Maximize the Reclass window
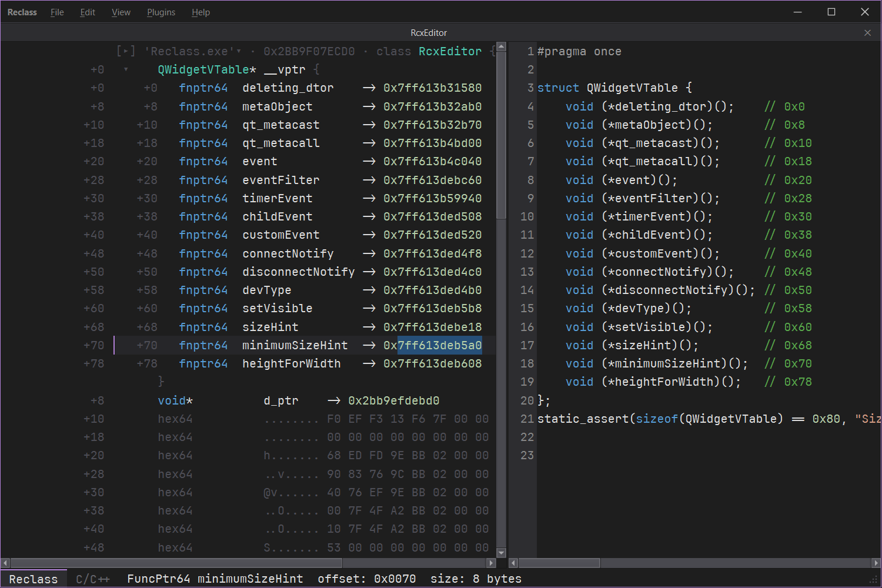Screen dimensions: 882x588 coord(831,12)
